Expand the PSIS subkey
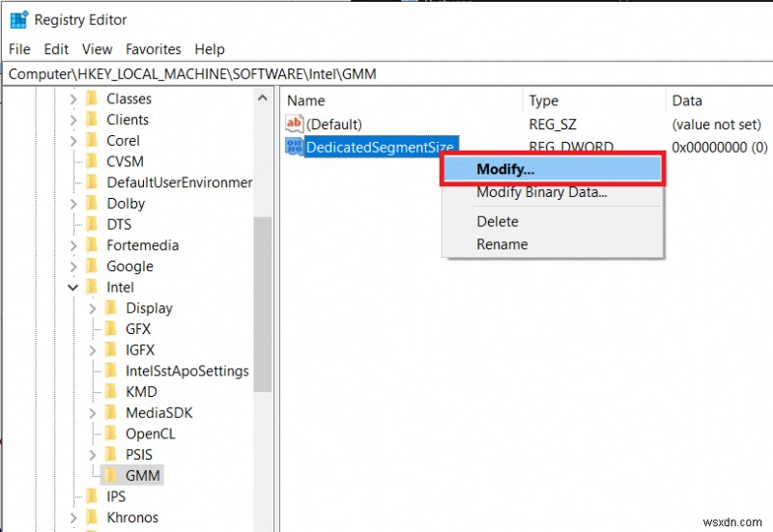Screen dimensions: 773x532 coord(93,455)
